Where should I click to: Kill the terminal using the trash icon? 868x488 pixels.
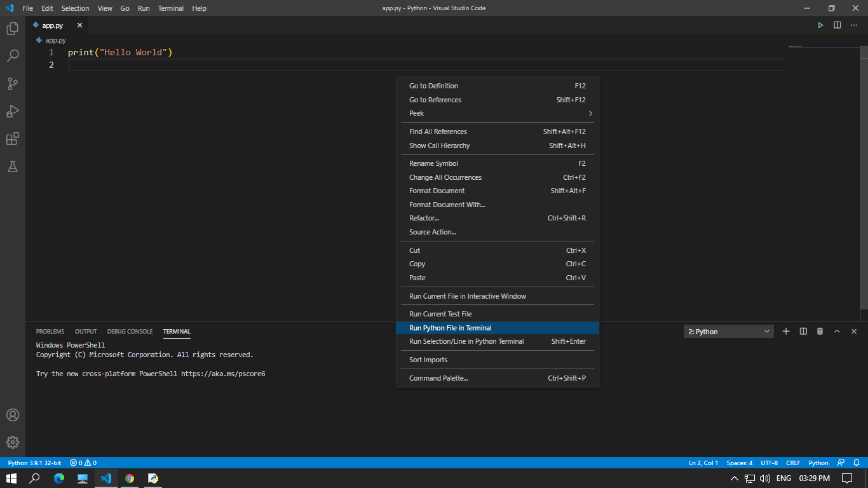(x=820, y=331)
